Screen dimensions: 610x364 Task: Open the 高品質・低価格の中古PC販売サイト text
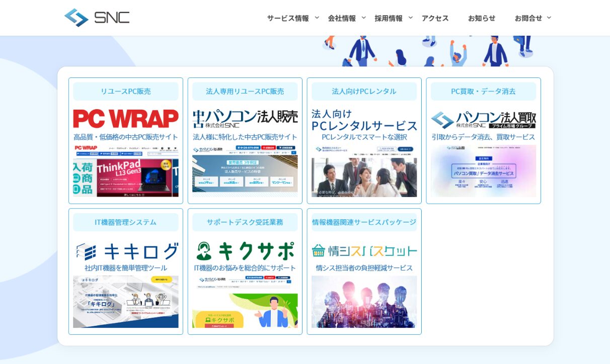[126, 137]
